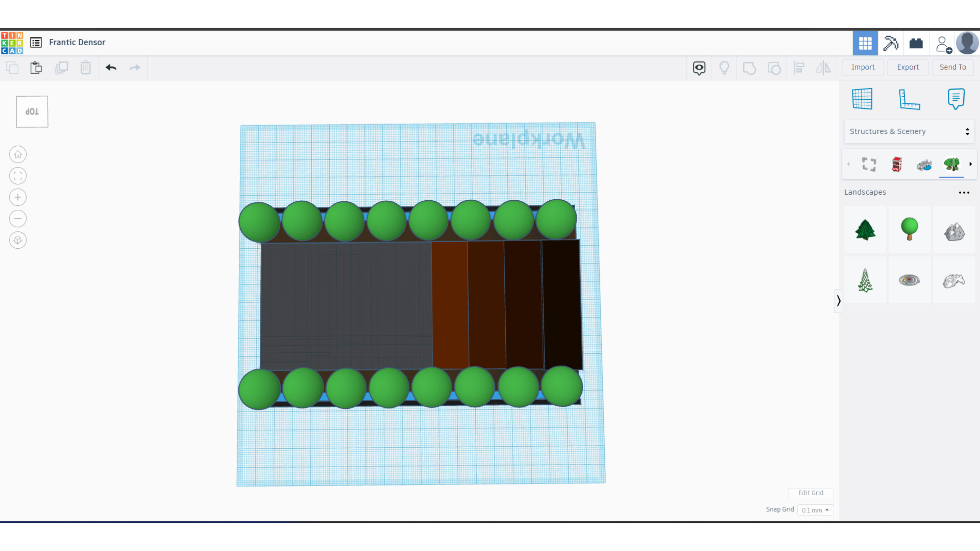The height and width of the screenshot is (551, 980).
Task: Click the paste clipboard icon
Action: coord(36,68)
